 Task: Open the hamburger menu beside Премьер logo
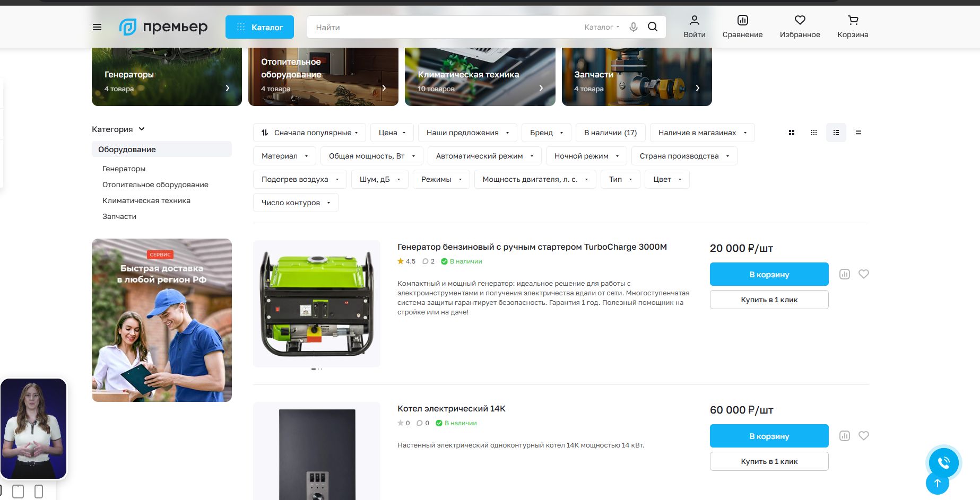tap(97, 27)
